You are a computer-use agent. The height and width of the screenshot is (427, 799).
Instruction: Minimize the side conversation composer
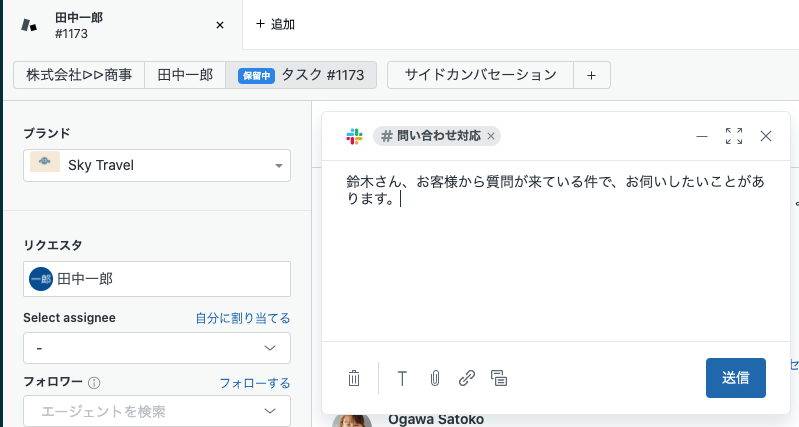pos(702,136)
